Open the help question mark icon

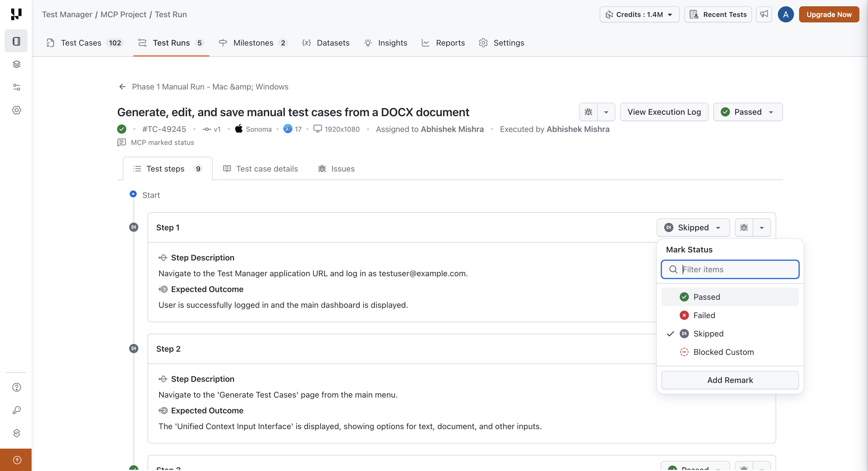(x=16, y=387)
